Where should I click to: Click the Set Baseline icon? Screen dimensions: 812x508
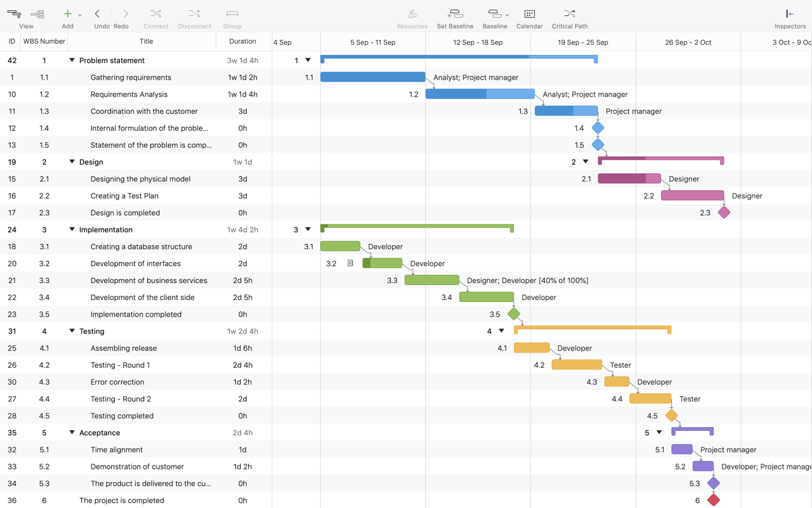pyautogui.click(x=455, y=14)
